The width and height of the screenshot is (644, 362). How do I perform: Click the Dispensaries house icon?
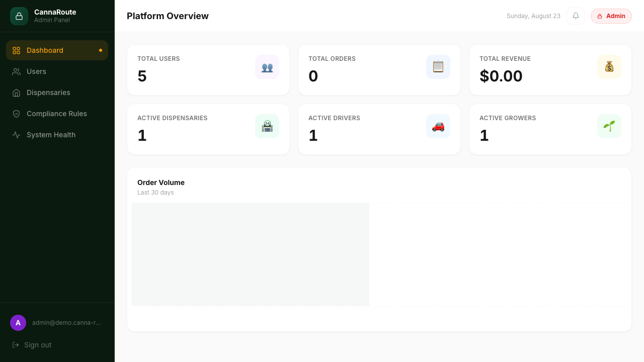point(16,93)
